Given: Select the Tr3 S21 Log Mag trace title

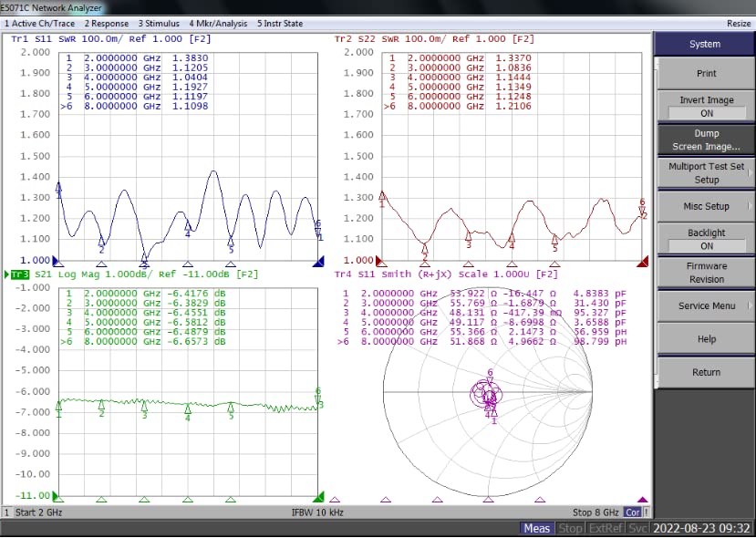Looking at the screenshot, I should 134,274.
